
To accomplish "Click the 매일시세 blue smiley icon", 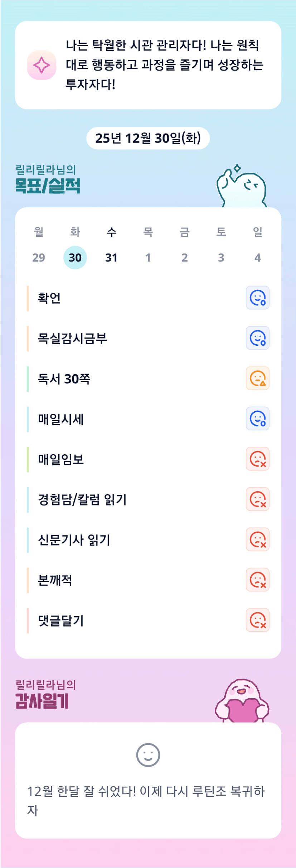I will (257, 418).
